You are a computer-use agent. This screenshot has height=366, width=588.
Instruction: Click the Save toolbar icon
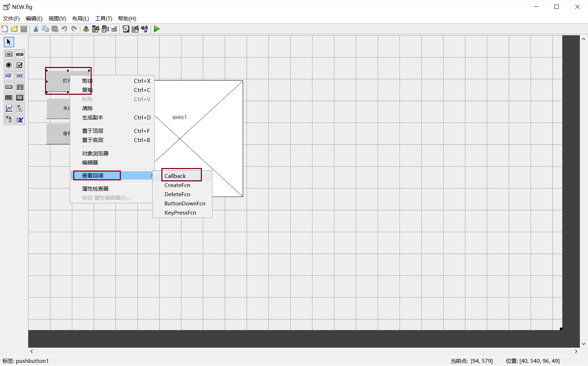click(x=24, y=29)
